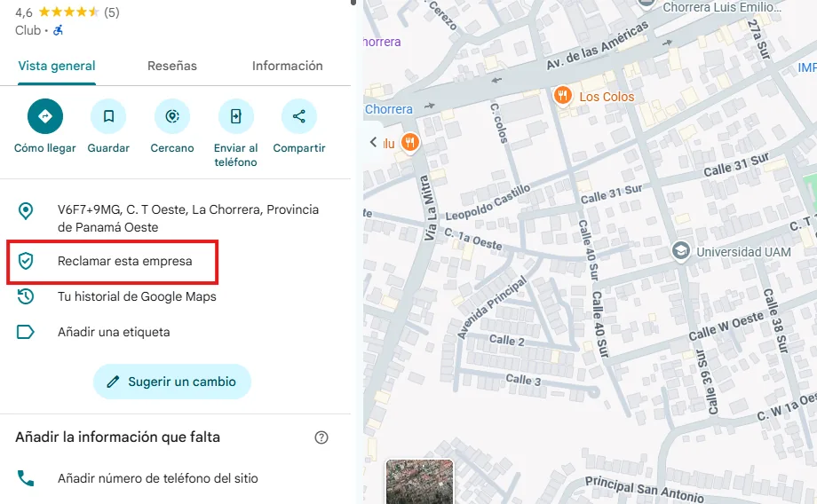Click the Enviar al teléfono icon
This screenshot has width=817, height=504.
pos(236,116)
